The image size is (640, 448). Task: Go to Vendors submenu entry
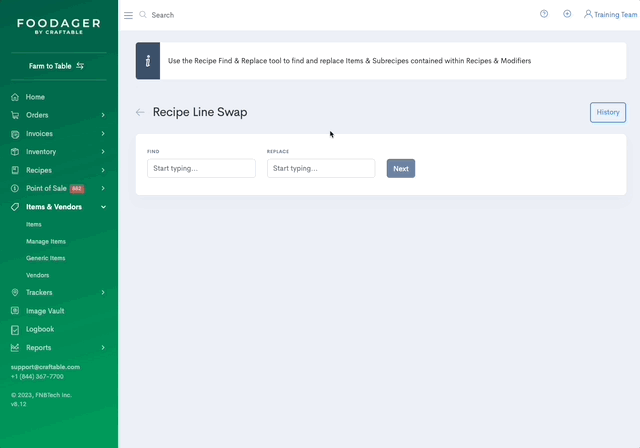click(x=37, y=275)
